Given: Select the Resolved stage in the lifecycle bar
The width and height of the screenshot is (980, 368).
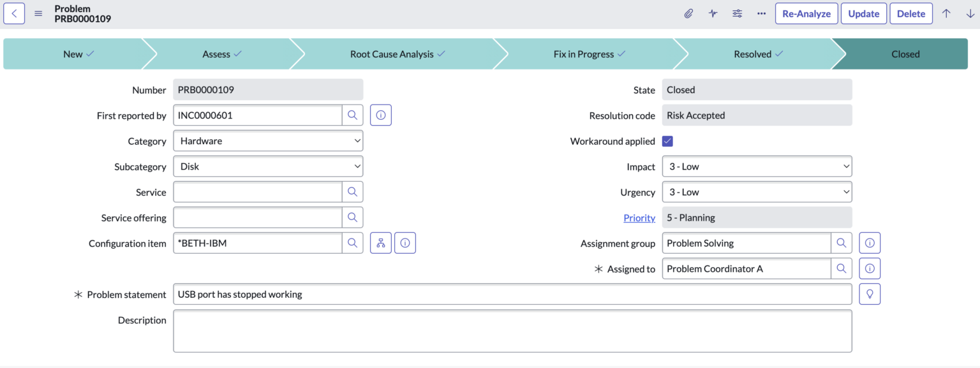Looking at the screenshot, I should [x=757, y=54].
